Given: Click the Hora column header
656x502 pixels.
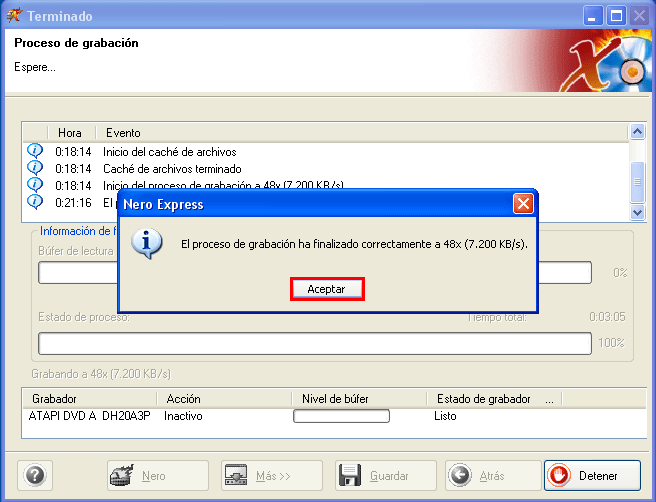Looking at the screenshot, I should coord(72,133).
